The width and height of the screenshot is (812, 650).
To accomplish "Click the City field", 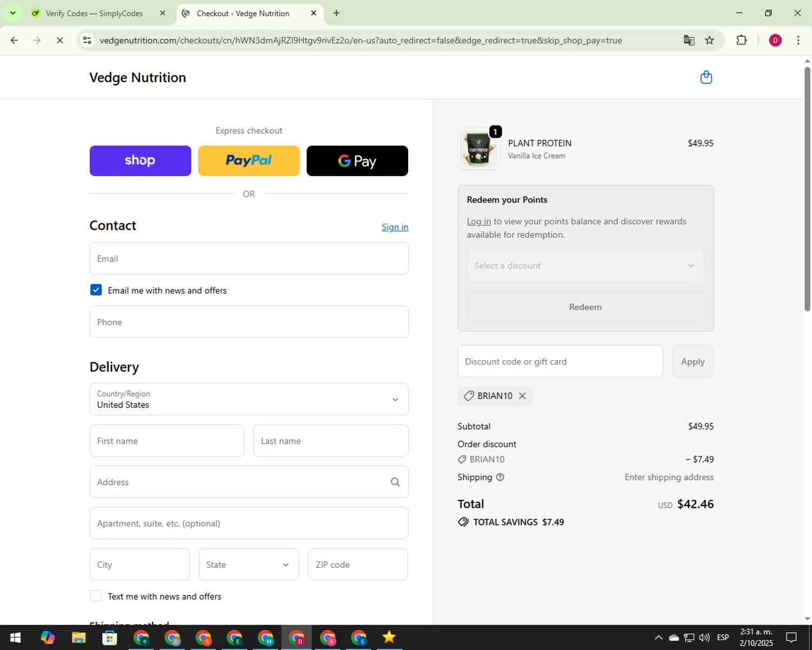I will coord(140,564).
